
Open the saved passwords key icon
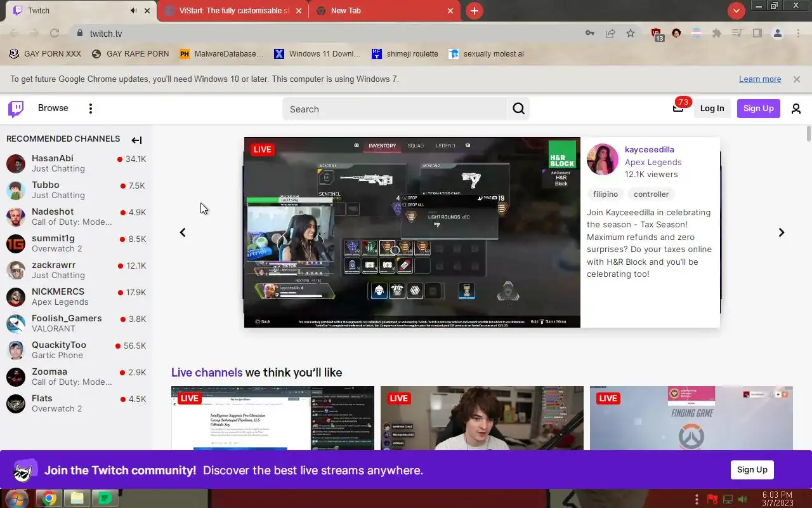pyautogui.click(x=590, y=34)
